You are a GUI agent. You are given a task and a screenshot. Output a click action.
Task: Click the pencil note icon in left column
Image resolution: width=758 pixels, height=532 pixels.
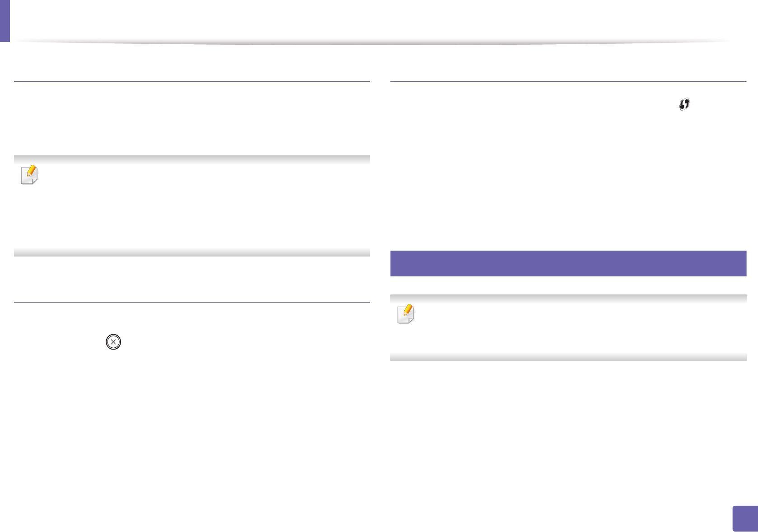(x=30, y=175)
